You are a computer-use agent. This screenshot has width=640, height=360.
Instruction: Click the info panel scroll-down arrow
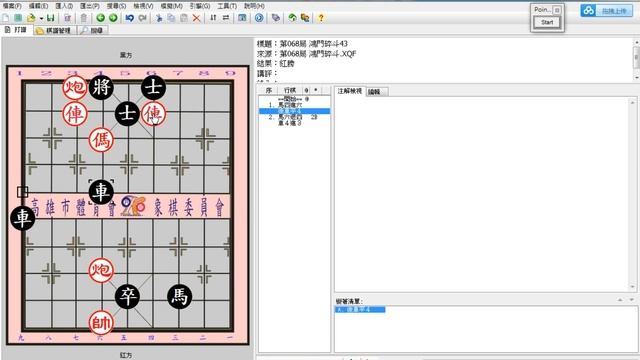click(636, 78)
